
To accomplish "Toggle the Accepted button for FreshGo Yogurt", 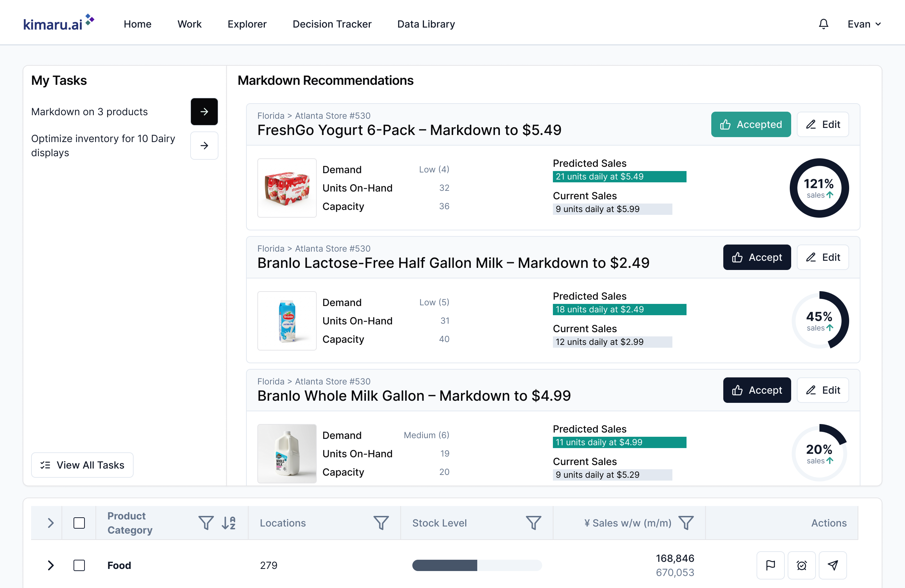I will click(x=751, y=124).
